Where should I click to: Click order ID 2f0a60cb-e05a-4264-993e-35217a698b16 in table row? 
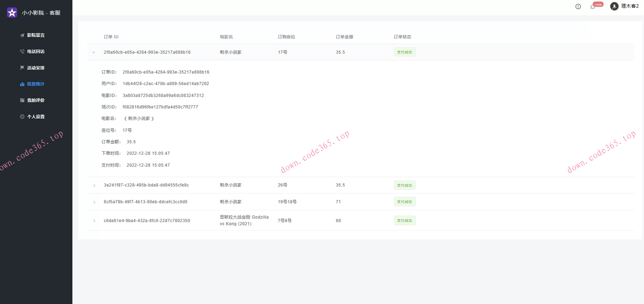(147, 52)
